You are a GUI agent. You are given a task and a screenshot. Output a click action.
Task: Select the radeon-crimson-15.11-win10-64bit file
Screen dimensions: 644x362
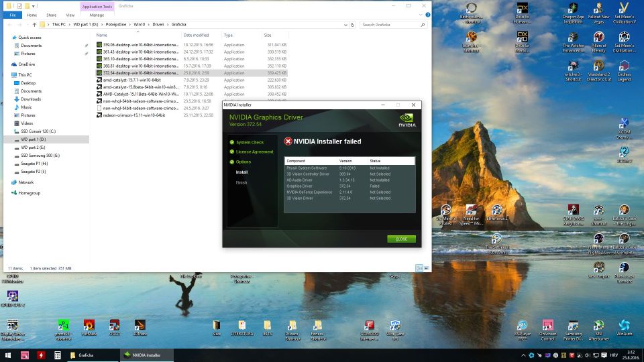133,115
